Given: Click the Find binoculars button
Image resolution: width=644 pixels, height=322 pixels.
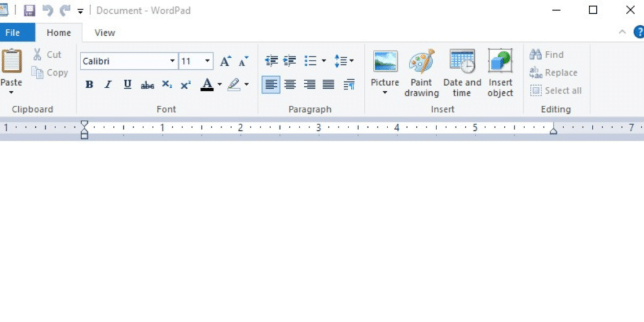Looking at the screenshot, I should pyautogui.click(x=547, y=55).
